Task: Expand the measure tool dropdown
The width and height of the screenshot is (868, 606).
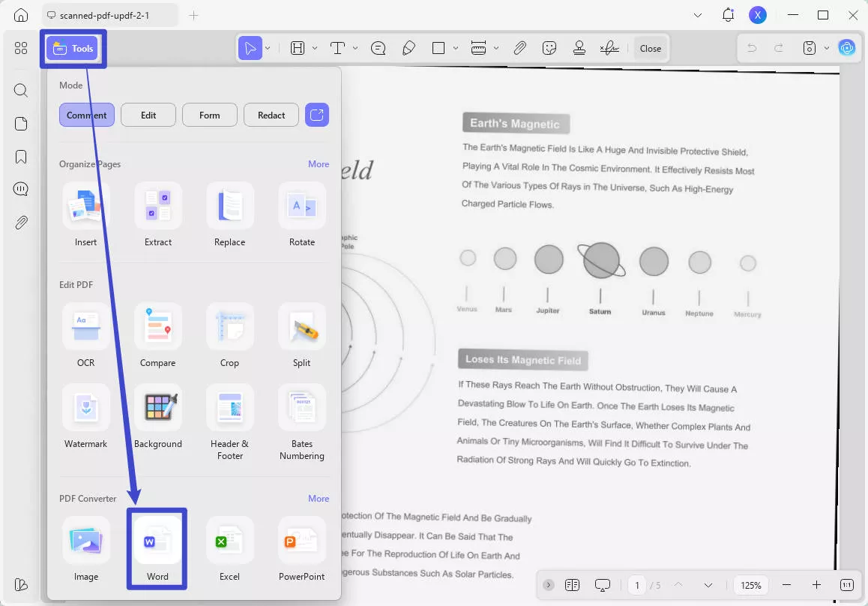Action: (494, 47)
